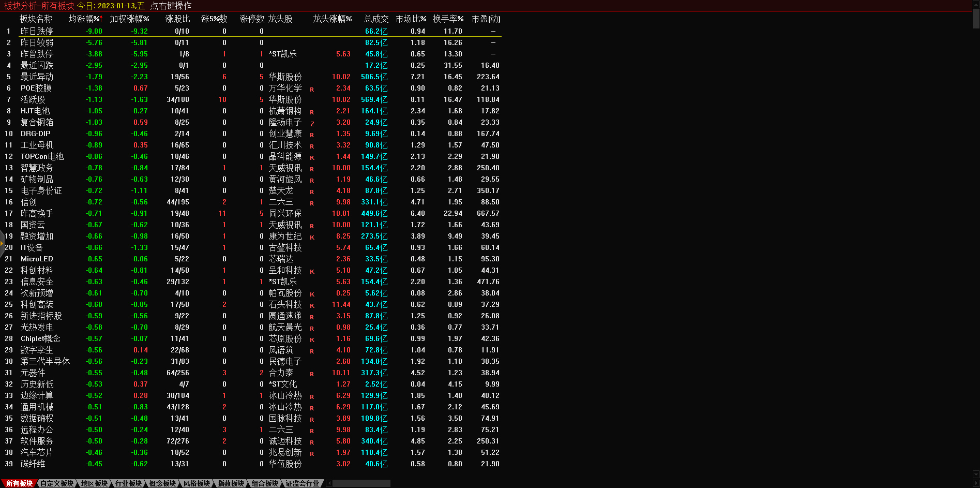The width and height of the screenshot is (980, 488).
Task: Select the 第三代半导体 sector row
Action: tap(45, 361)
